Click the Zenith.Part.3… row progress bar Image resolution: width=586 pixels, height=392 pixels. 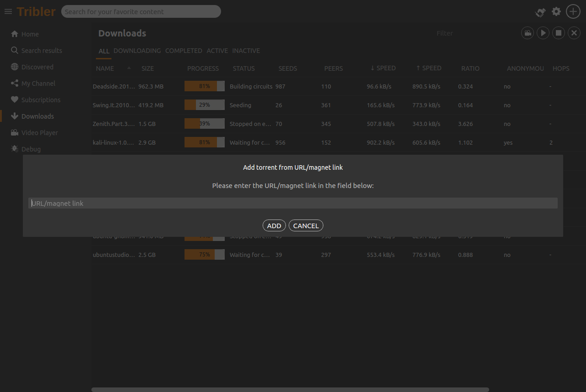tap(205, 124)
